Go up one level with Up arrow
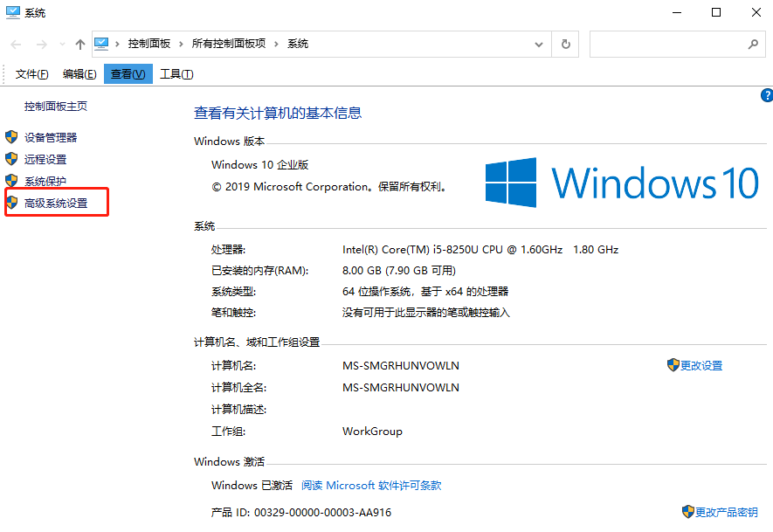This screenshot has height=532, width=773. [x=79, y=45]
